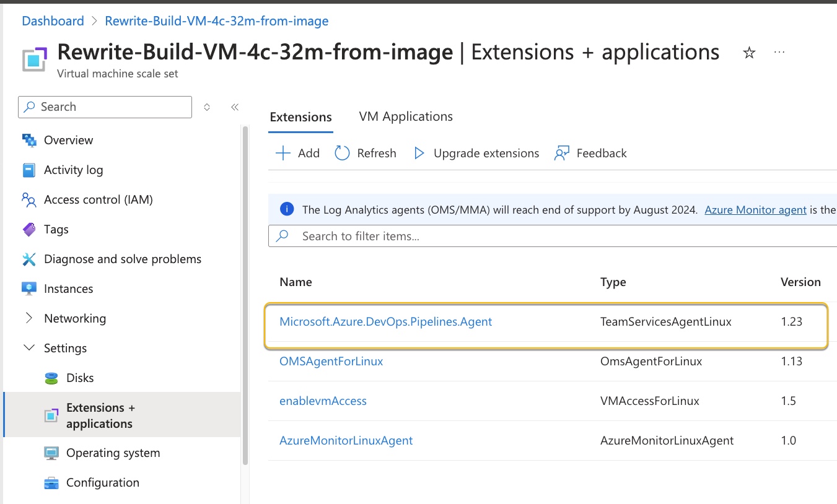The height and width of the screenshot is (504, 837).
Task: Select the Access control (IAM) icon
Action: click(29, 199)
